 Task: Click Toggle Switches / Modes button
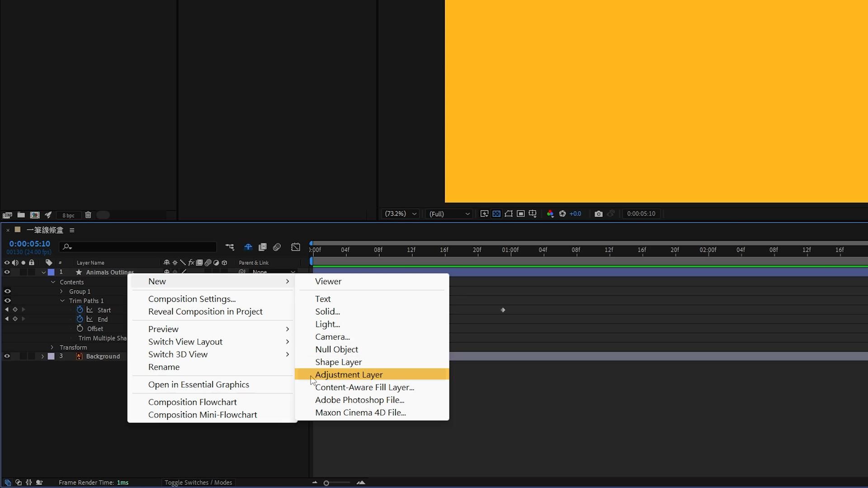point(198,483)
